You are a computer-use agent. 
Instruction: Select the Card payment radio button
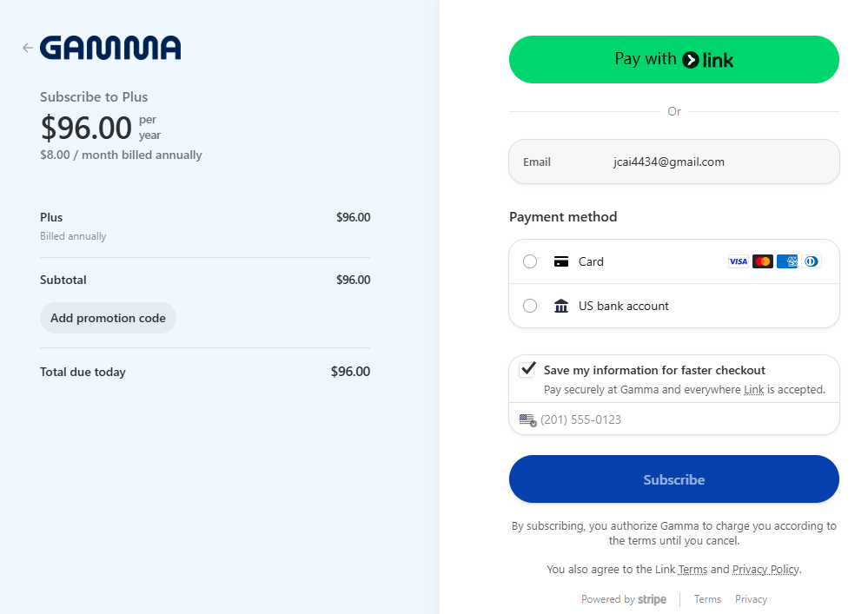pos(530,261)
